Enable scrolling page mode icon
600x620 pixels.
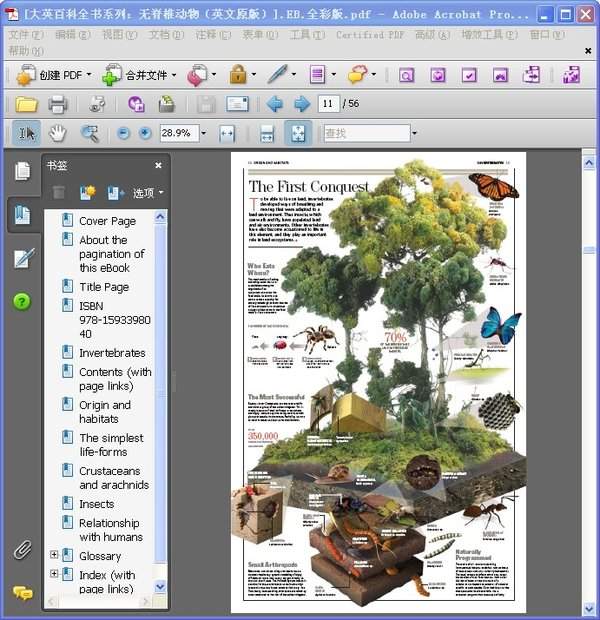[x=267, y=134]
